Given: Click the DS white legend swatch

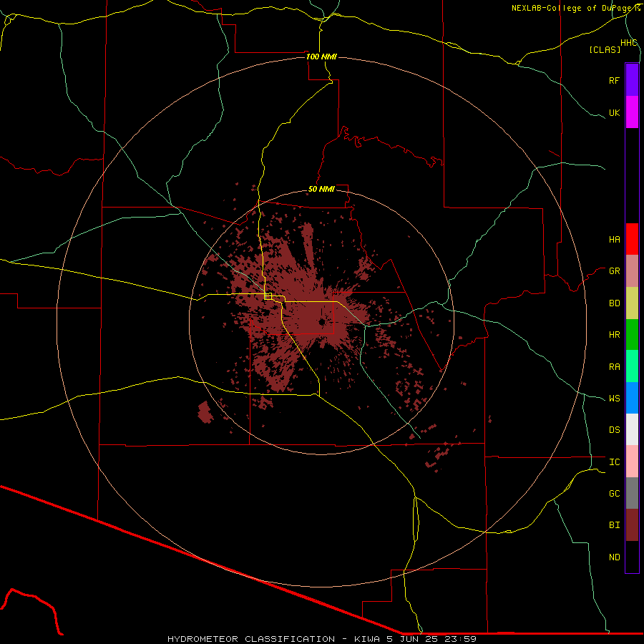Looking at the screenshot, I should pyautogui.click(x=632, y=429).
